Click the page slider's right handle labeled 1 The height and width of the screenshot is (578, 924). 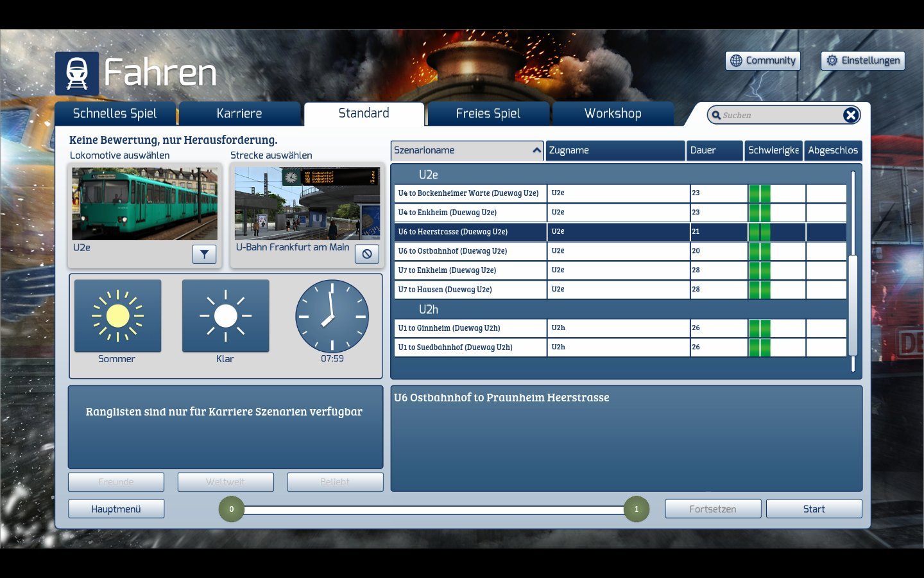pos(636,509)
